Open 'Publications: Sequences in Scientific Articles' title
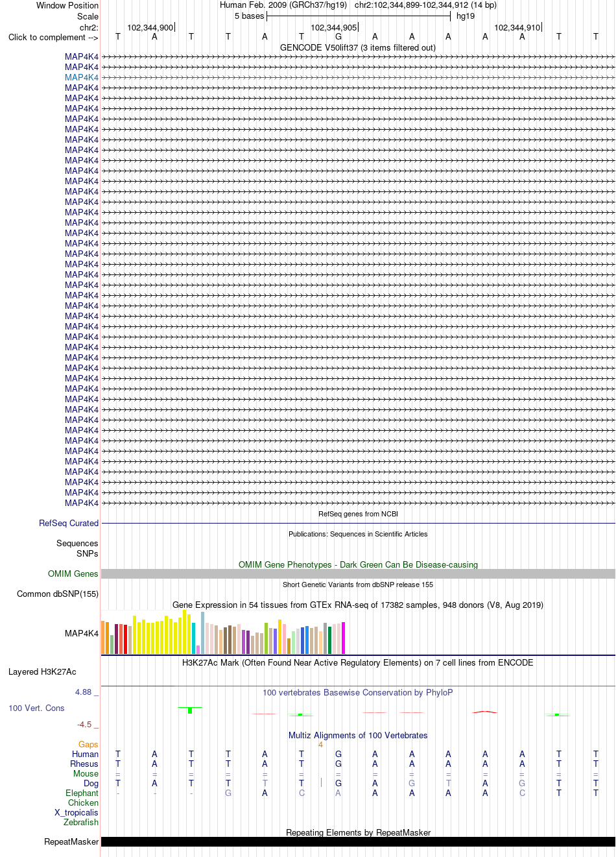 [x=358, y=534]
